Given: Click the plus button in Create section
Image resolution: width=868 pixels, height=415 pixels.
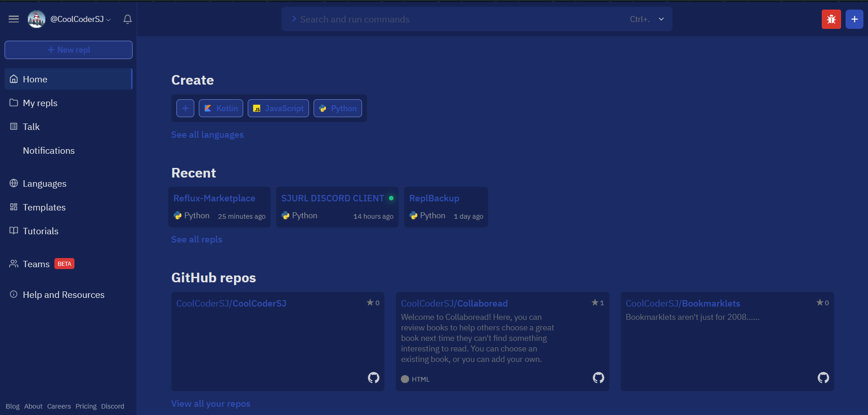Looking at the screenshot, I should tap(185, 108).
